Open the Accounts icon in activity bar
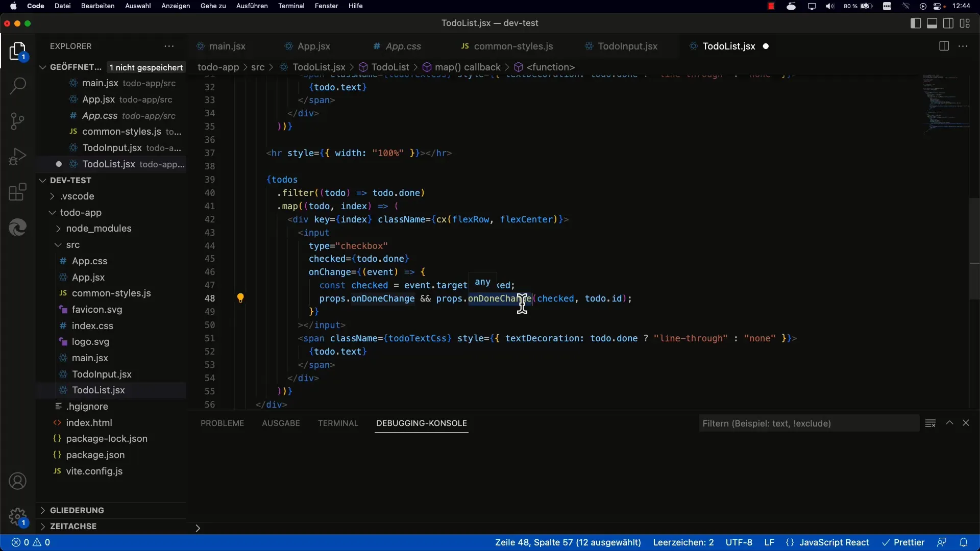 click(18, 481)
